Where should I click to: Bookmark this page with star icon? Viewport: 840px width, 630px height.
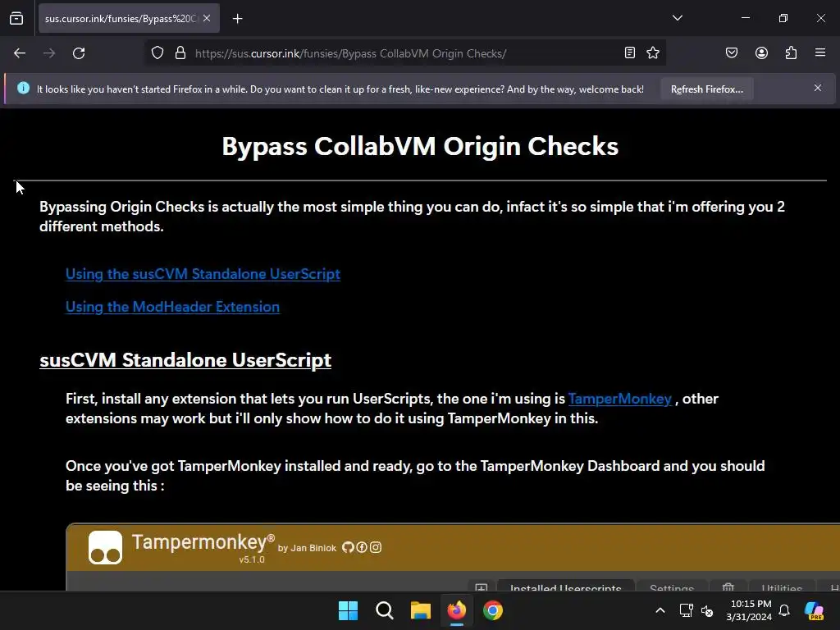pos(652,52)
